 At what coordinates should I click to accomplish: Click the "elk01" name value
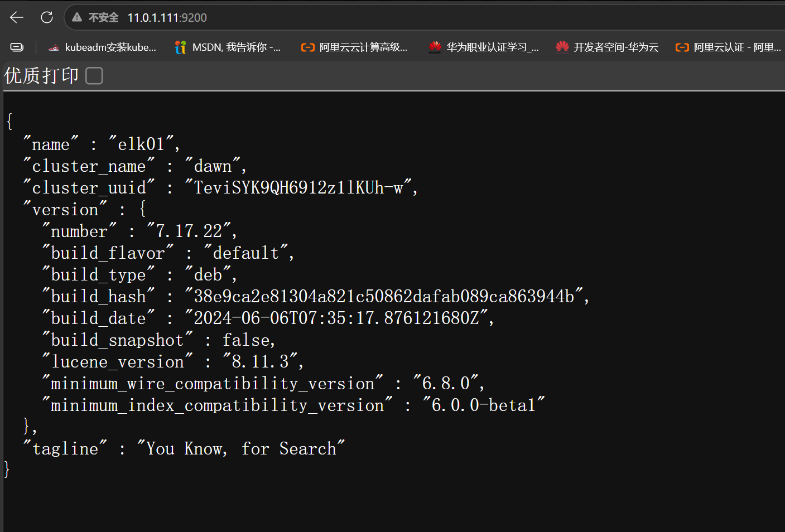click(x=141, y=144)
